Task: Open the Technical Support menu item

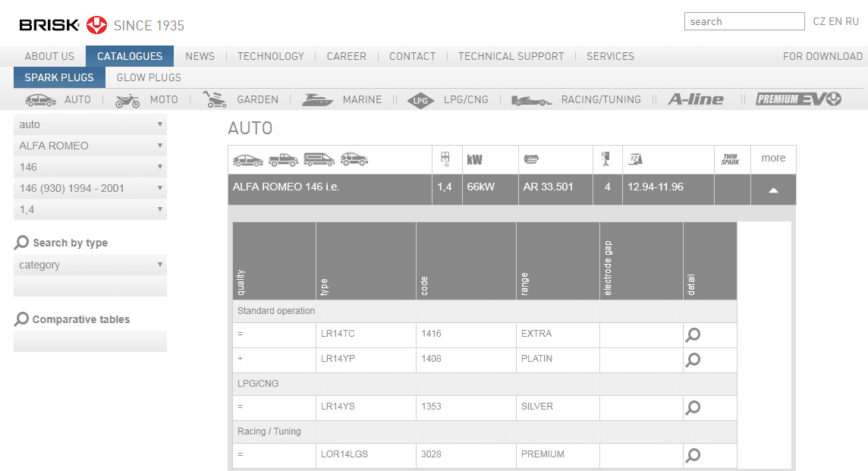Action: point(511,56)
